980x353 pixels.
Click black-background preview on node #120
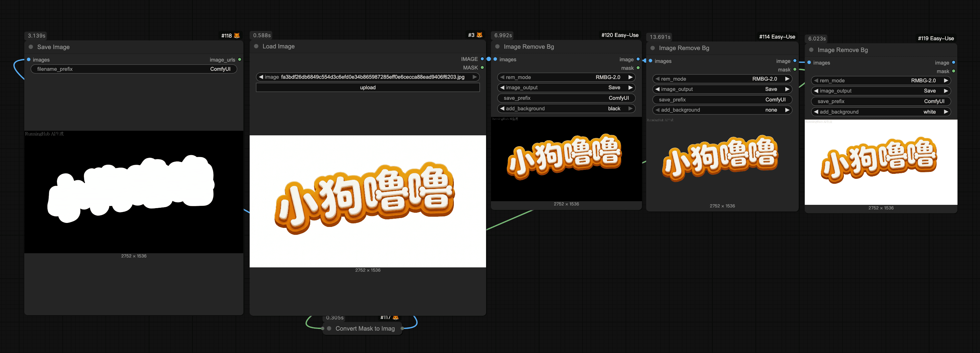(566, 159)
